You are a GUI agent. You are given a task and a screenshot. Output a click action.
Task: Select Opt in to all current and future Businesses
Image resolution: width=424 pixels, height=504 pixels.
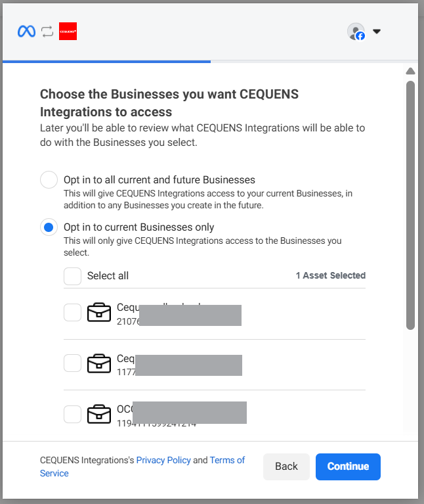(49, 179)
